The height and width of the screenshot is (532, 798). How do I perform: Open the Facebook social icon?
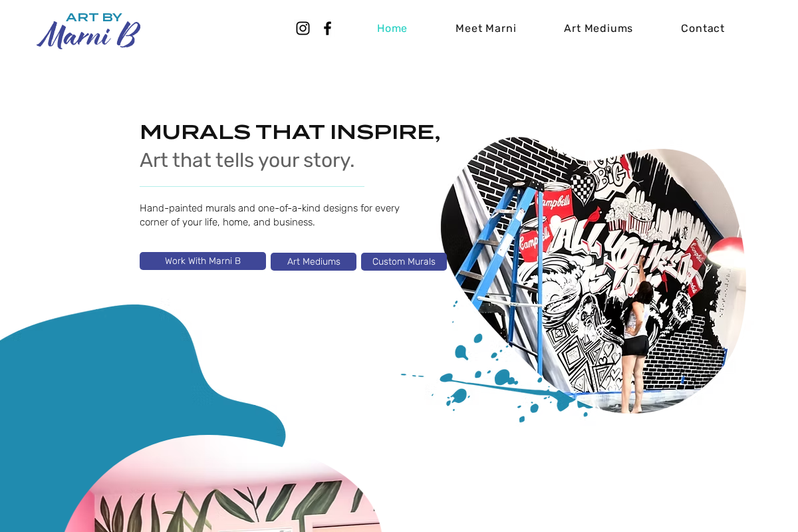pos(327,28)
